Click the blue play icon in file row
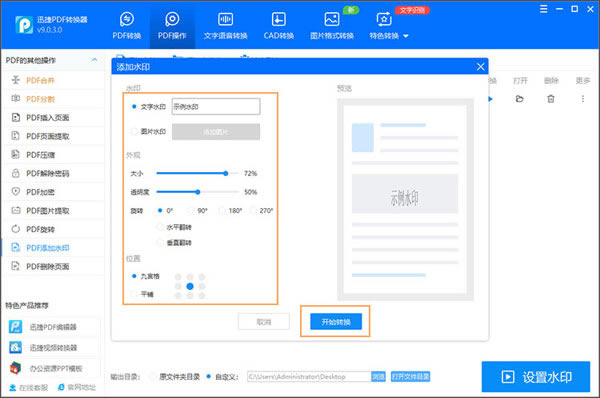Image resolution: width=600 pixels, height=398 pixels. (491, 99)
